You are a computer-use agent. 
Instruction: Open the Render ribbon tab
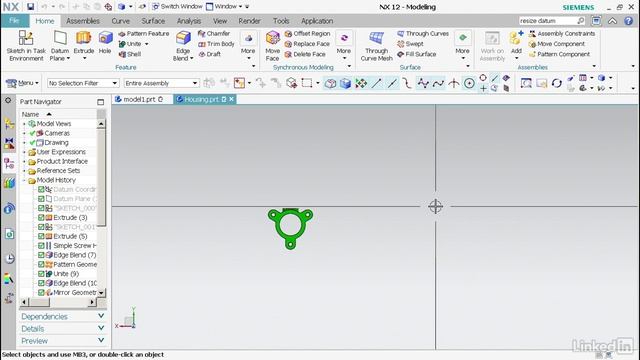(249, 21)
